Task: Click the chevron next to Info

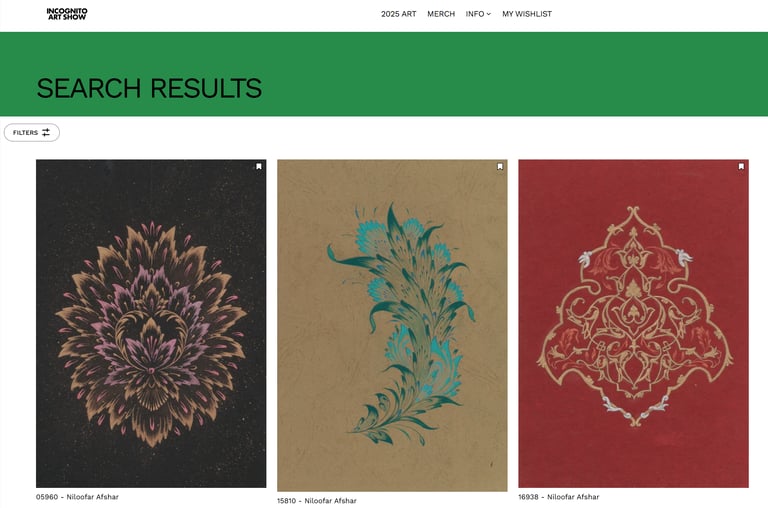Action: pos(488,14)
